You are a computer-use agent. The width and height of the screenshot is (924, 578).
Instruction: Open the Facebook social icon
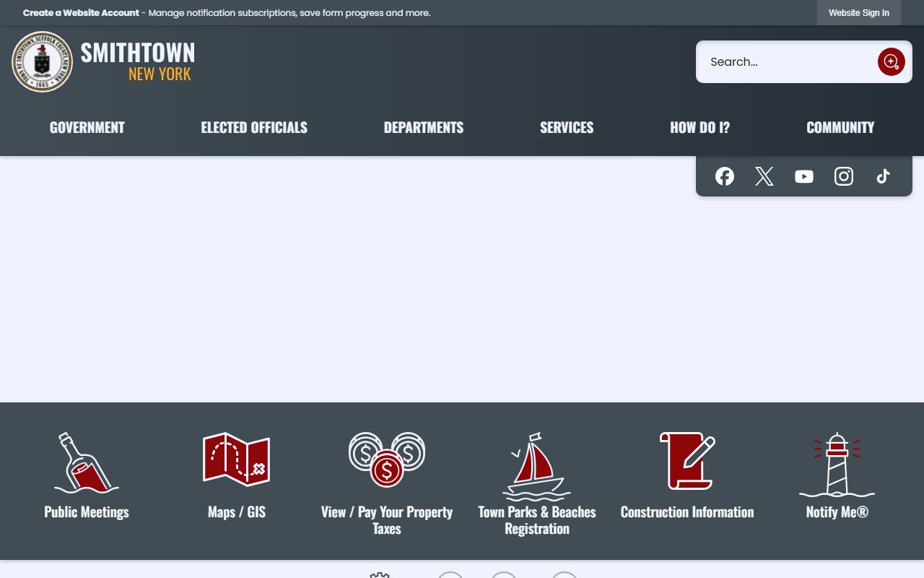(x=725, y=176)
